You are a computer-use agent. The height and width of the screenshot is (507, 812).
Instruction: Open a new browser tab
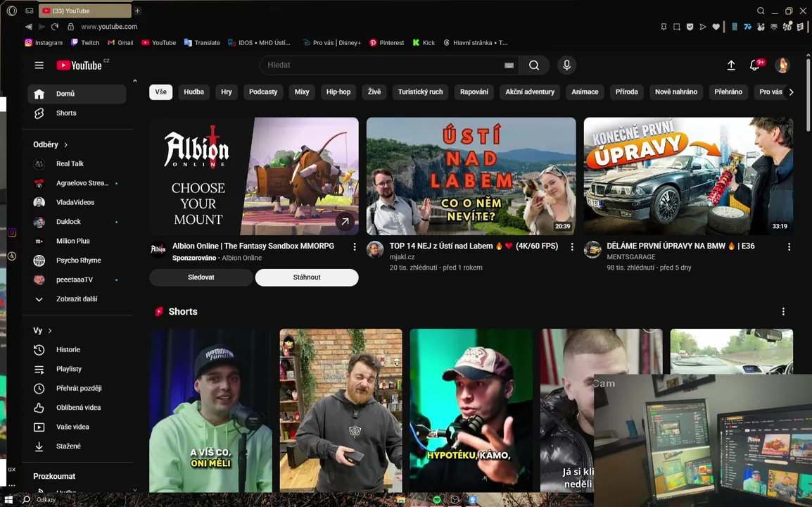[137, 11]
